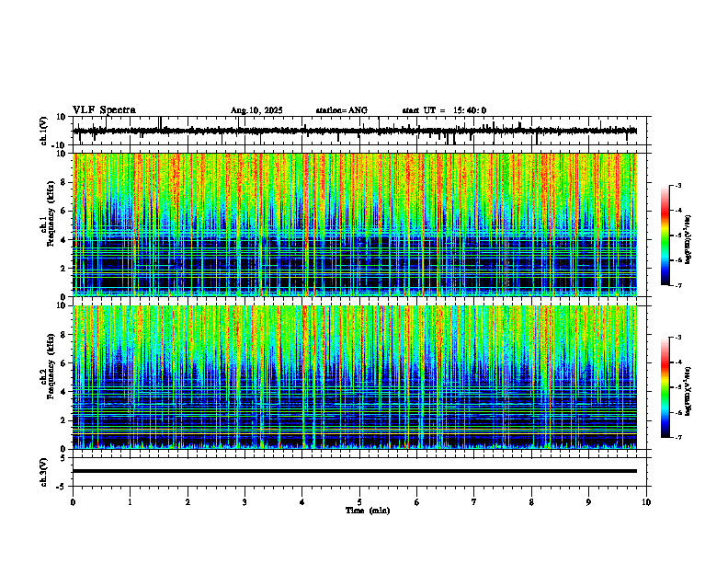Click the "6" kHz tick on ch.1 spectrogram
The width and height of the screenshot is (728, 563).
tap(63, 212)
